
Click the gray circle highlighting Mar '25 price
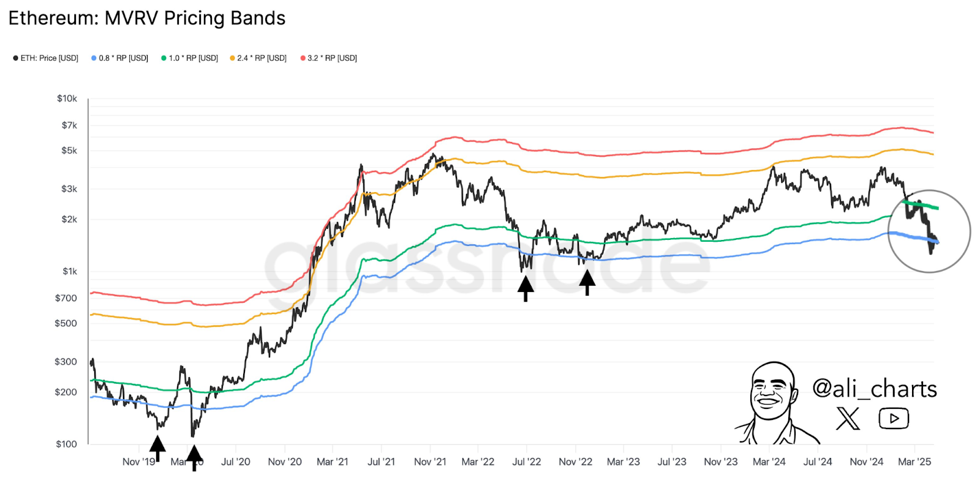[929, 231]
